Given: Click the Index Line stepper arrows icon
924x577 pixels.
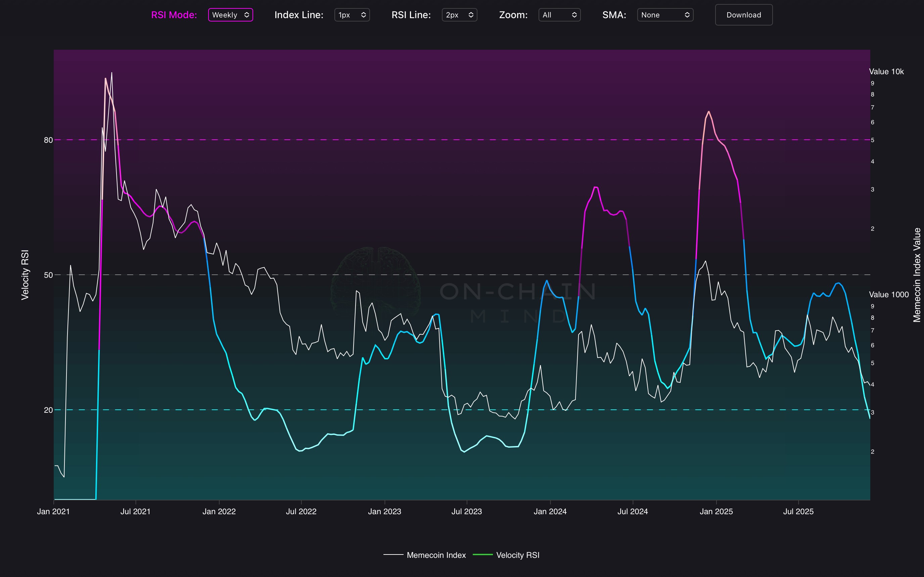Looking at the screenshot, I should click(364, 15).
